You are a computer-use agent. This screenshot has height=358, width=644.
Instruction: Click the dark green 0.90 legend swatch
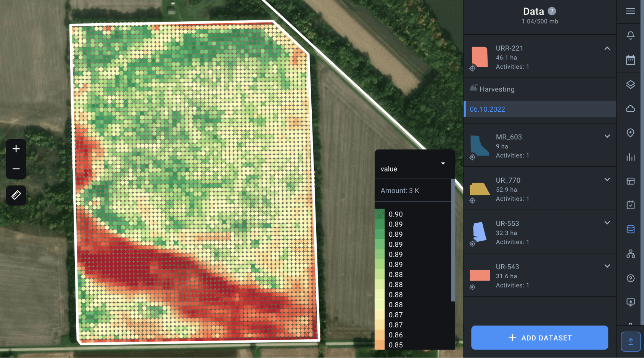click(x=380, y=214)
